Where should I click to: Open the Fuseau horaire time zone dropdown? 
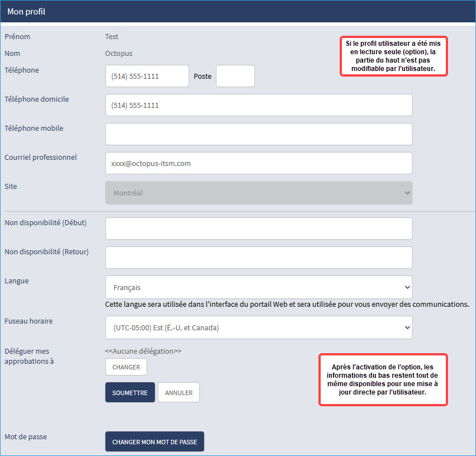pyautogui.click(x=259, y=327)
